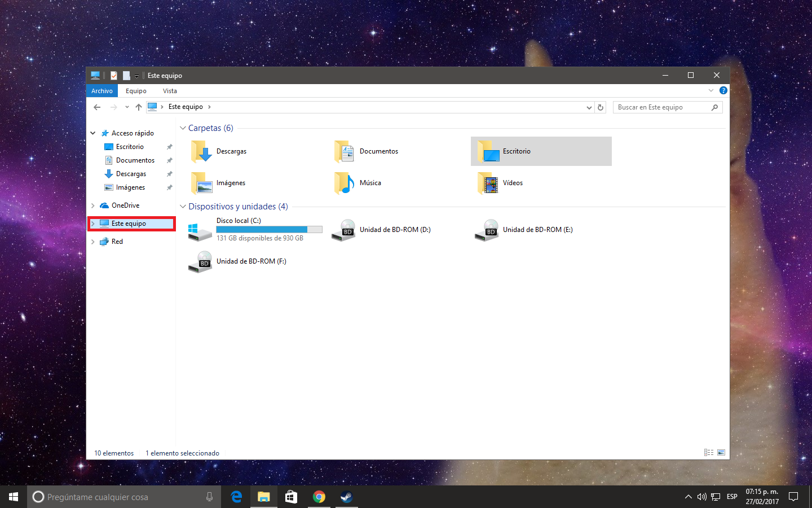Click the ESP language indicator
812x508 pixels.
(732, 497)
